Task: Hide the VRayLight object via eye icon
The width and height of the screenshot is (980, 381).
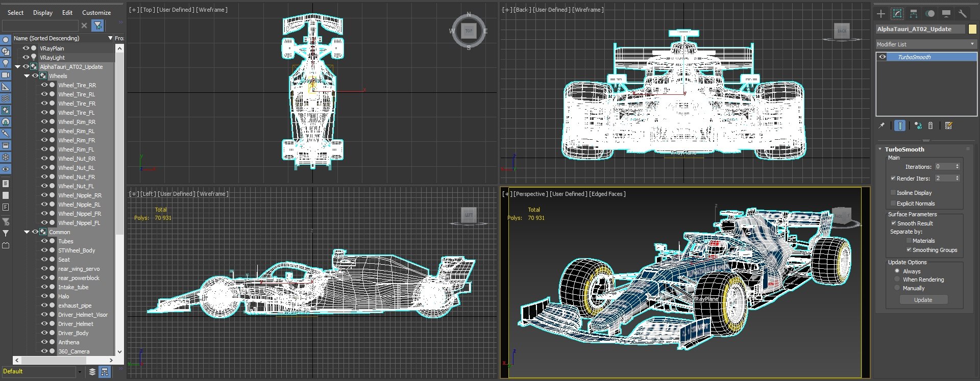Action: tap(26, 58)
